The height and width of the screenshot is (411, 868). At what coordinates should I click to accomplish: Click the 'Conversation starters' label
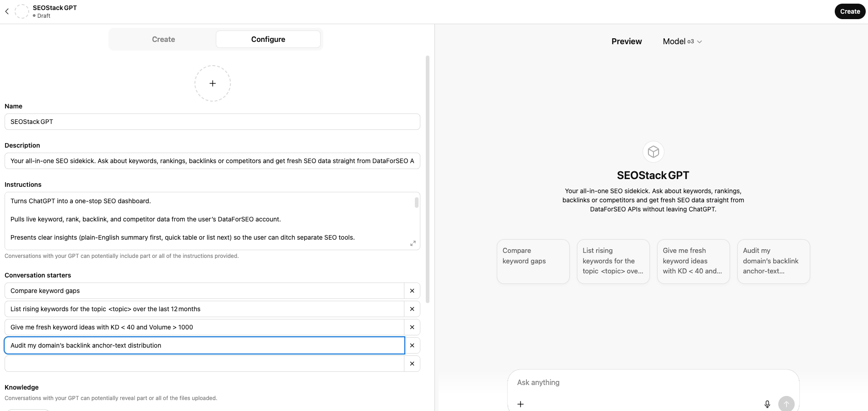tap(38, 275)
